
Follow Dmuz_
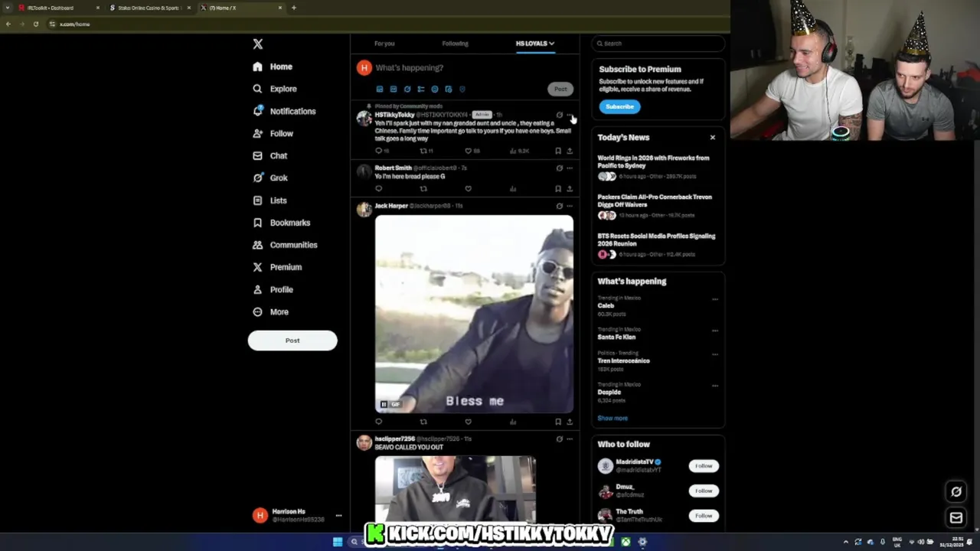[704, 491]
